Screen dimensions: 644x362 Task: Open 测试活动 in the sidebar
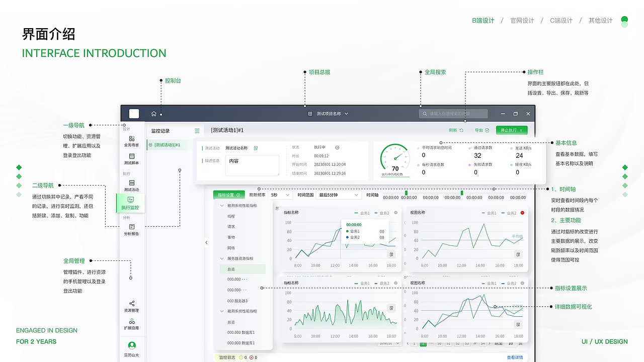click(x=132, y=186)
